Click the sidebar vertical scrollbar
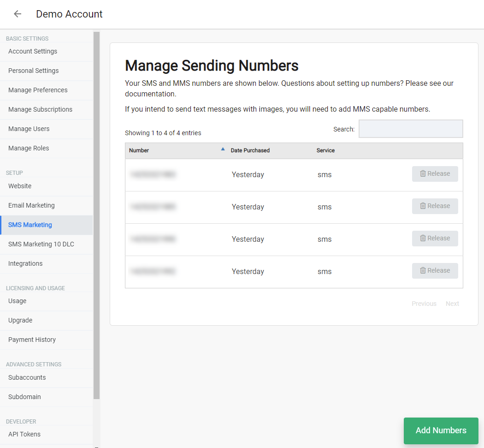The height and width of the screenshot is (448, 484). point(97,215)
